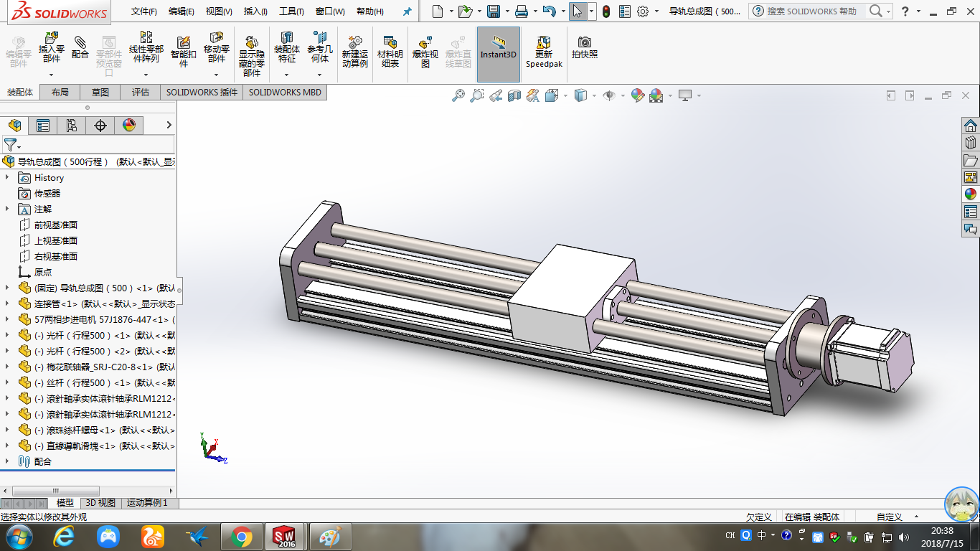Click the Undo arrow icon

tap(549, 11)
